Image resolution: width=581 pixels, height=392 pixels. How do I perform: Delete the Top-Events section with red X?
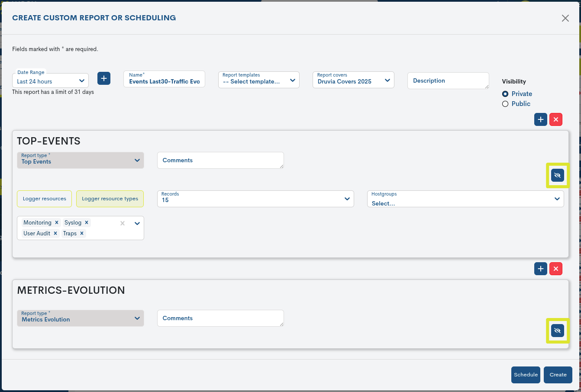556,119
